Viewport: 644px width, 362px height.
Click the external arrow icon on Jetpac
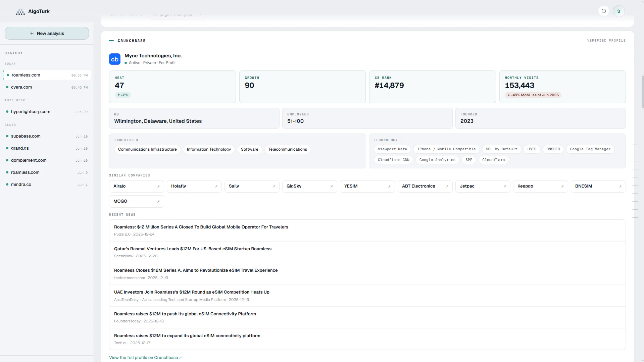point(505,186)
